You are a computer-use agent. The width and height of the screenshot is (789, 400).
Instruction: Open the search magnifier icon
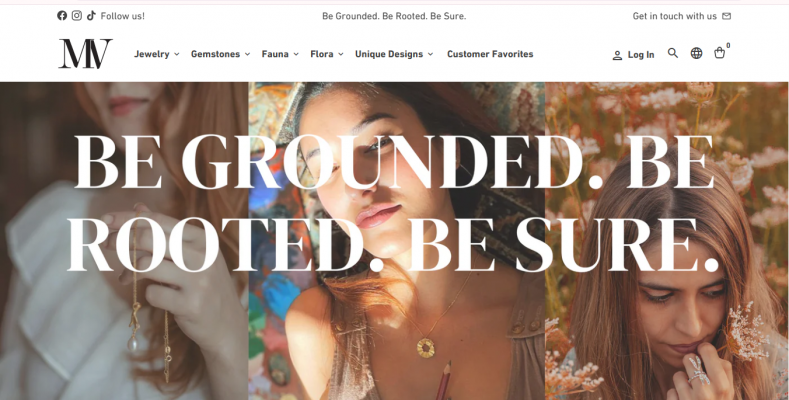click(673, 54)
